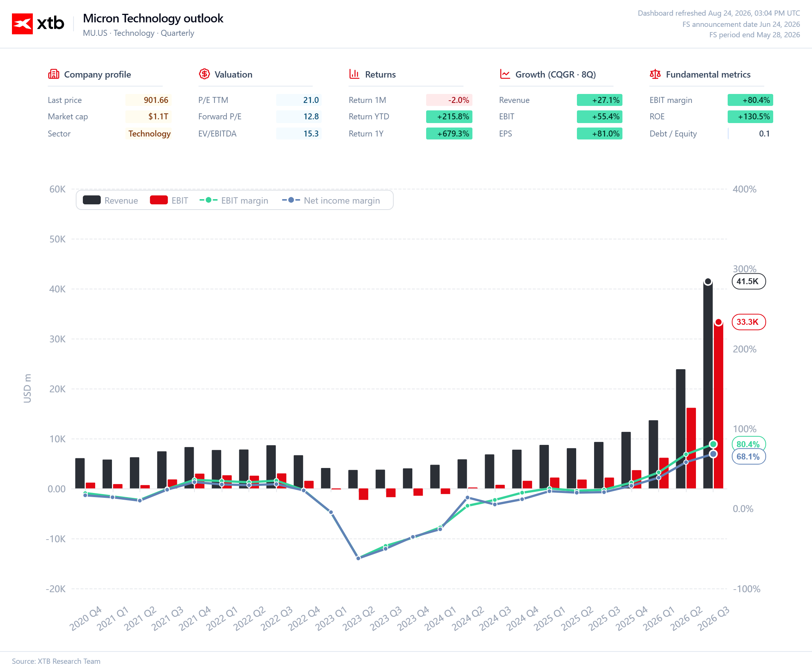812x669 pixels.
Task: Click the Fundamental metrics EBIT margin value +80.4%
Action: pyautogui.click(x=750, y=100)
